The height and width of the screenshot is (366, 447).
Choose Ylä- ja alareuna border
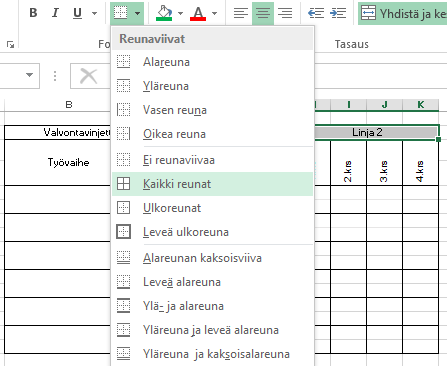pos(212,306)
